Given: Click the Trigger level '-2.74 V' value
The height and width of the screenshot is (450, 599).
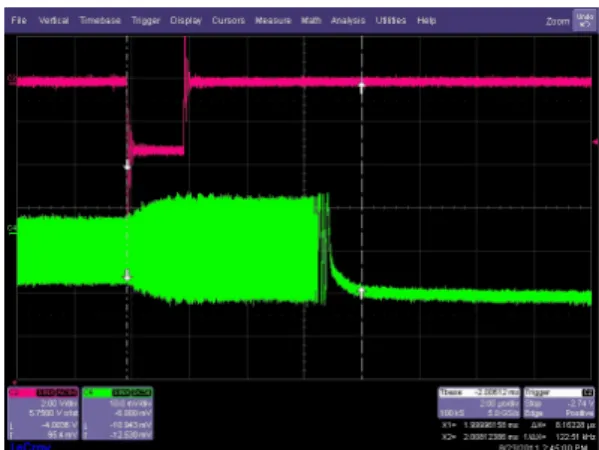Looking at the screenshot, I should 580,403.
